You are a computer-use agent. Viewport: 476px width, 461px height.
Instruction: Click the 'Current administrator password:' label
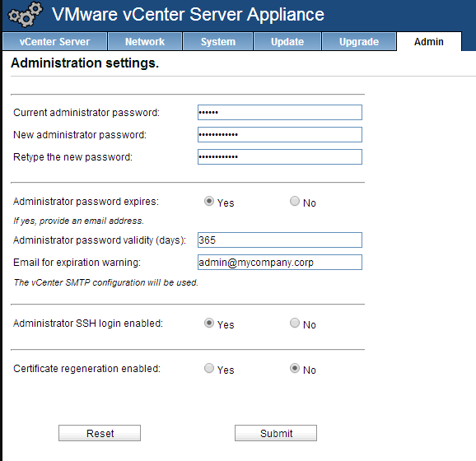tap(86, 113)
